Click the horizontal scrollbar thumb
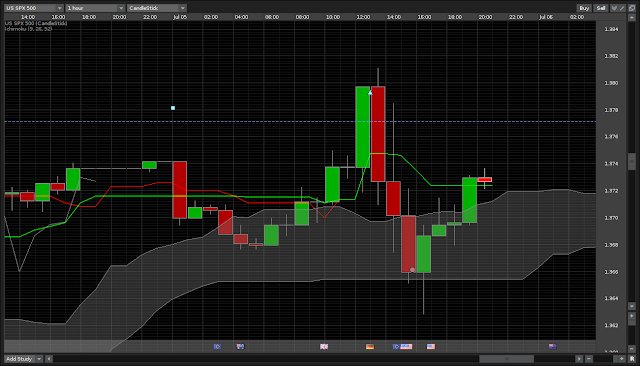The height and width of the screenshot is (366, 640). coord(507,359)
